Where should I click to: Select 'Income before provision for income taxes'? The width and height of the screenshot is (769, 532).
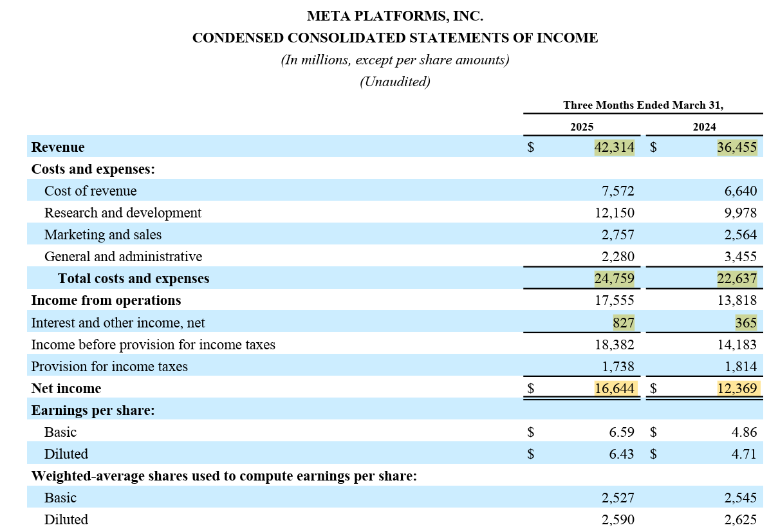(x=153, y=345)
